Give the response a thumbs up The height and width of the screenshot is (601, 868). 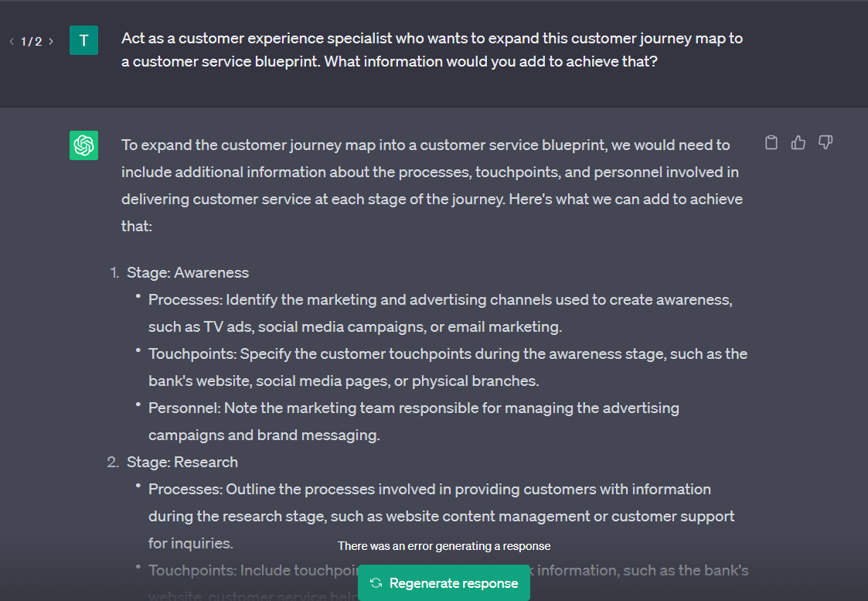[798, 143]
